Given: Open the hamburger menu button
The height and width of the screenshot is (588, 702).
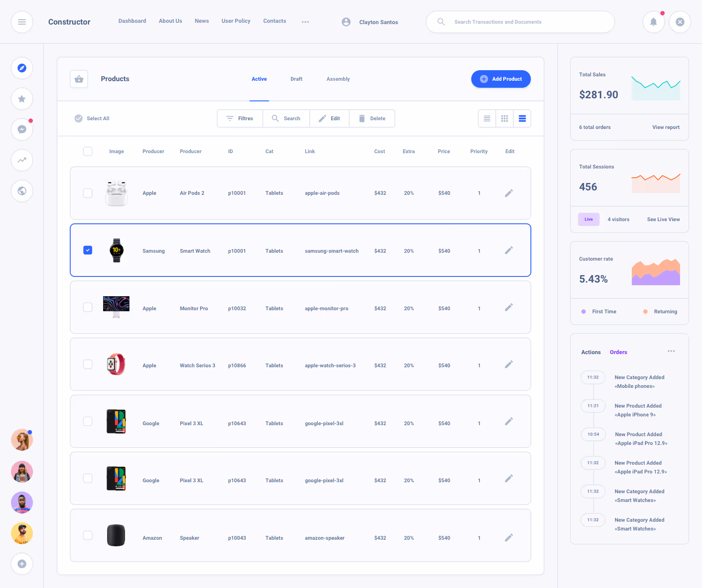Looking at the screenshot, I should [22, 22].
